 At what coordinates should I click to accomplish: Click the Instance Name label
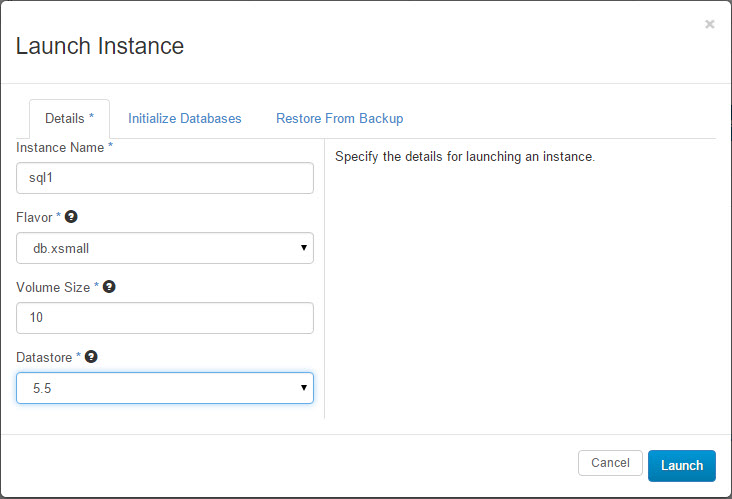[x=61, y=147]
